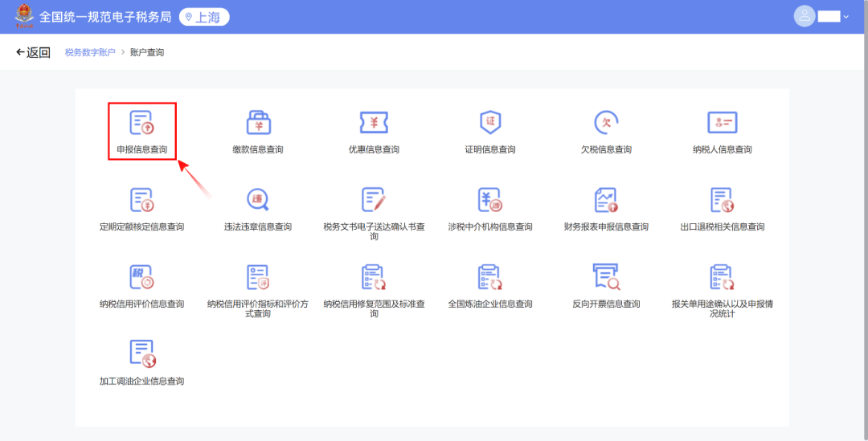This screenshot has width=868, height=441.
Task: Open 优惠信息查询 coupon icon
Action: tap(374, 122)
